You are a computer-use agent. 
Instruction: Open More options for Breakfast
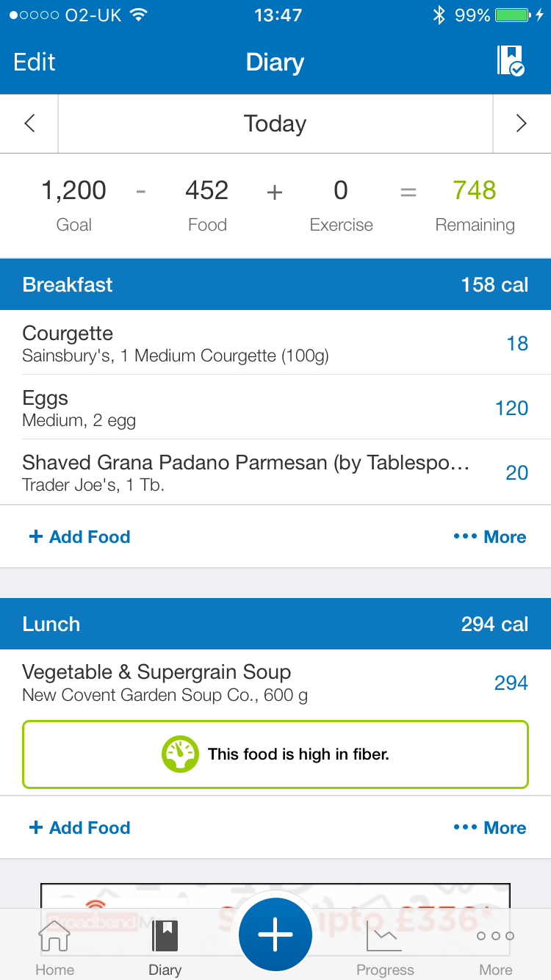coord(490,537)
